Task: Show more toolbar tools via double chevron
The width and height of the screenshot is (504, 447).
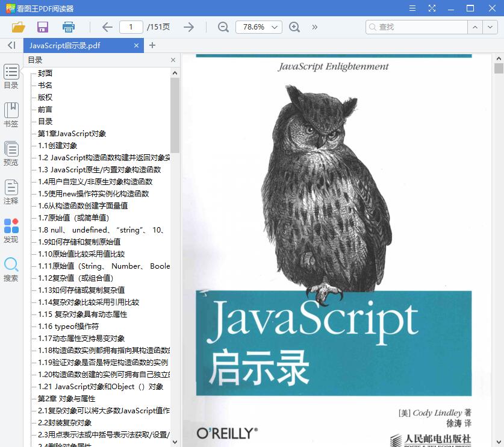Action: pos(315,27)
